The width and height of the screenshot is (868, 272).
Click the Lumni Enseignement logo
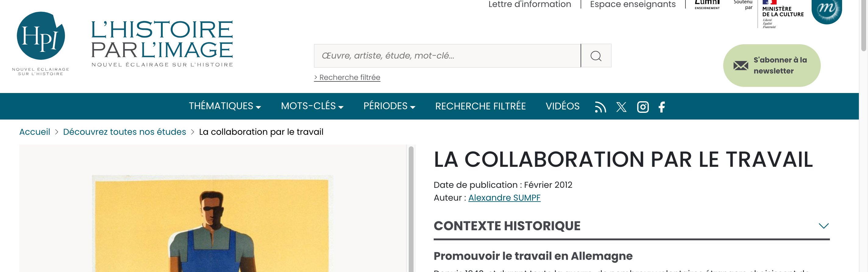(707, 5)
